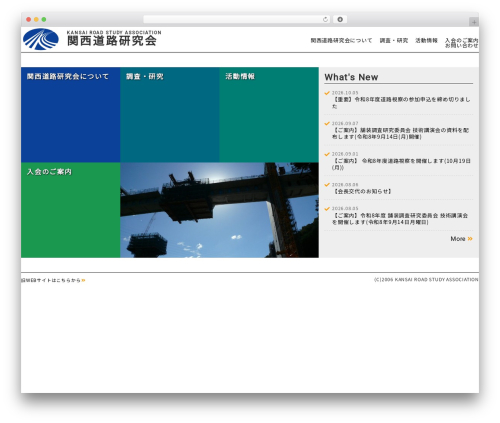
Task: Click the browser reload icon
Action: [325, 20]
